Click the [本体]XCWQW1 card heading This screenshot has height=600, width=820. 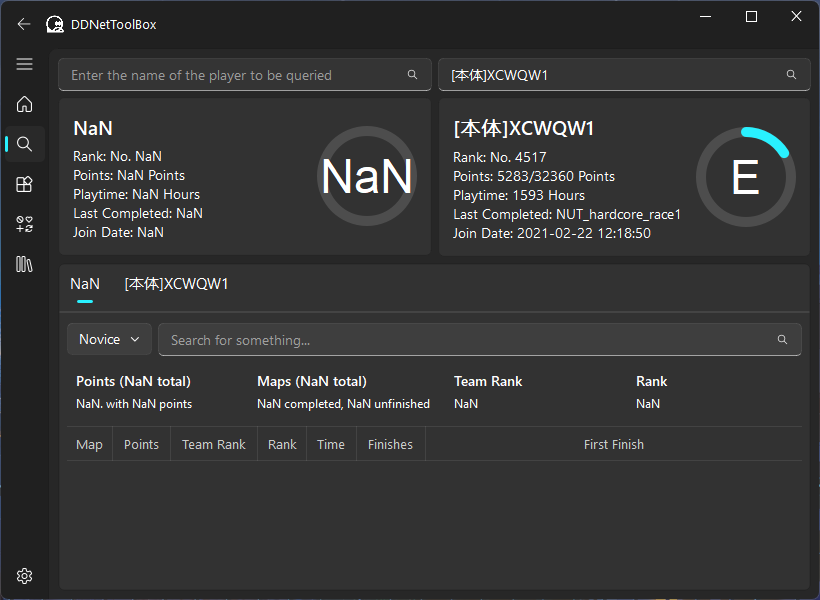click(523, 129)
